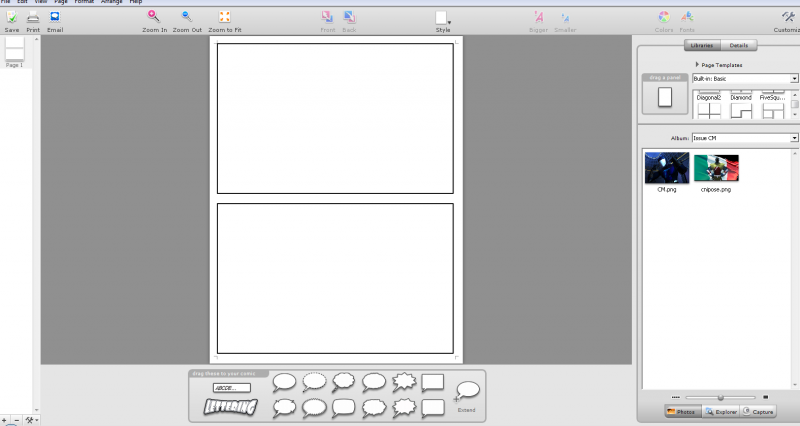Viewport: 800px width, 426px height.
Task: Select the bottom comic panel on the page
Action: pos(335,278)
